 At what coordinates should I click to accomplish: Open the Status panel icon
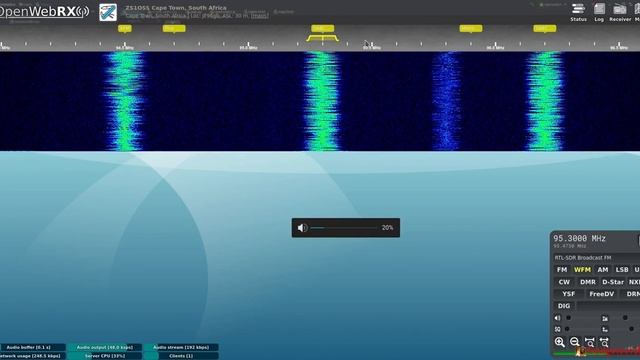coord(578,12)
